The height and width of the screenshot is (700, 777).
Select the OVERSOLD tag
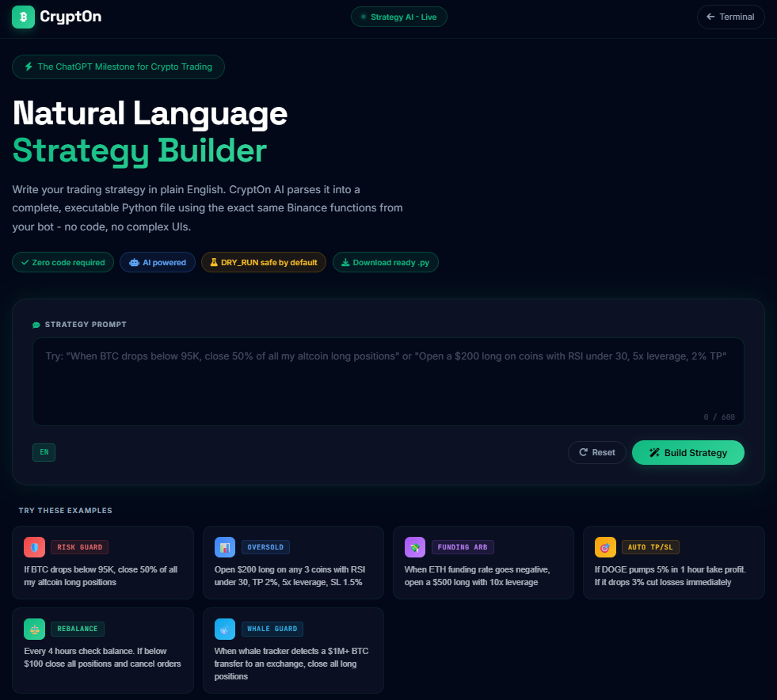(265, 547)
